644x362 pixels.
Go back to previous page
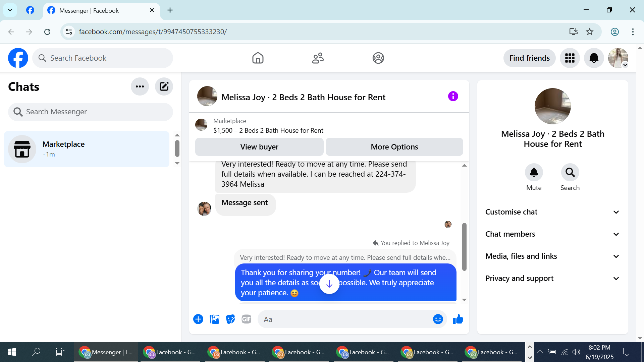[11, 32]
